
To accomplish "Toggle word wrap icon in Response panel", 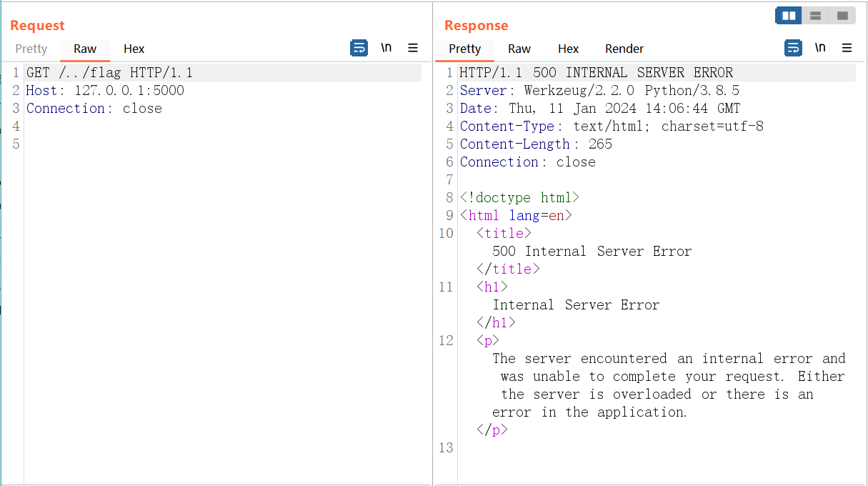I will [793, 48].
